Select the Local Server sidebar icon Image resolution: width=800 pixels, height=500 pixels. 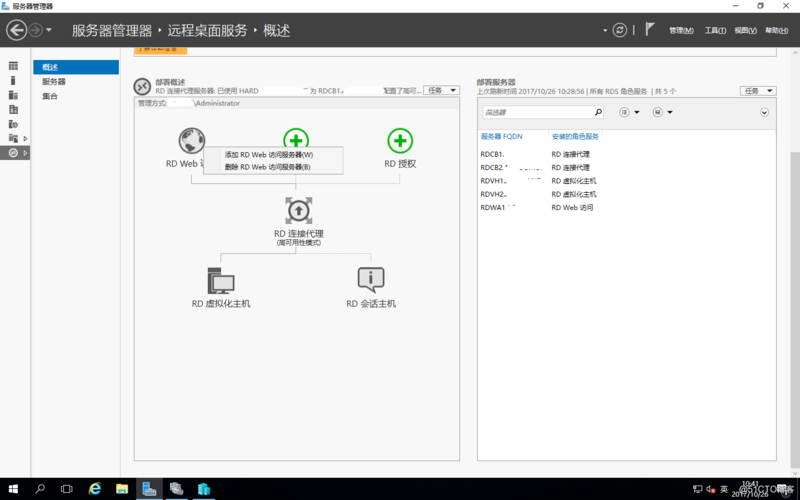coord(13,81)
